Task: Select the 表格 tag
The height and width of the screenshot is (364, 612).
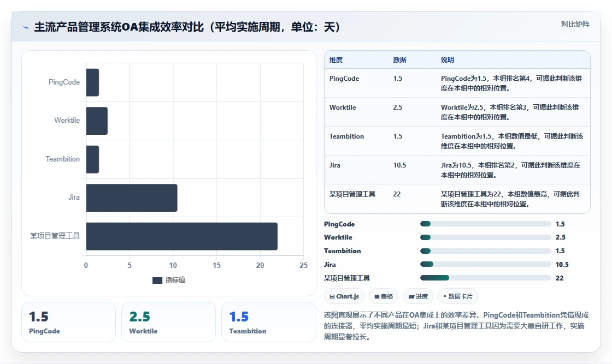Action: pos(383,296)
